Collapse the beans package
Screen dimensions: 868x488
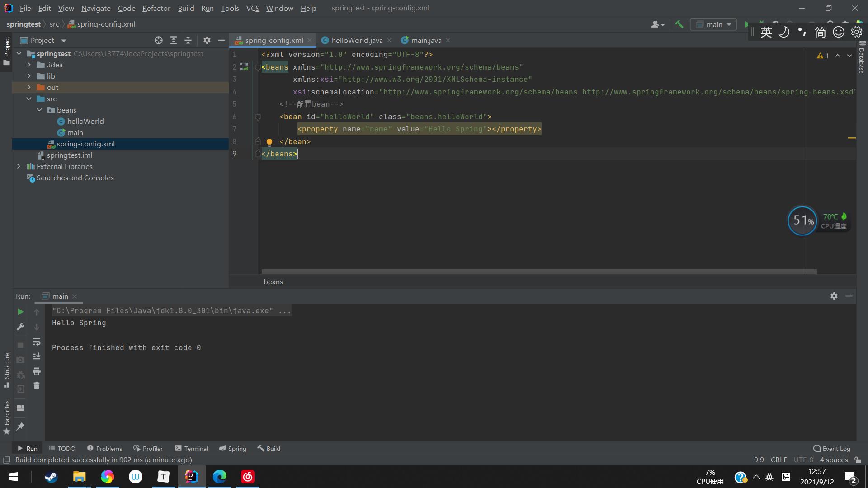tap(39, 110)
